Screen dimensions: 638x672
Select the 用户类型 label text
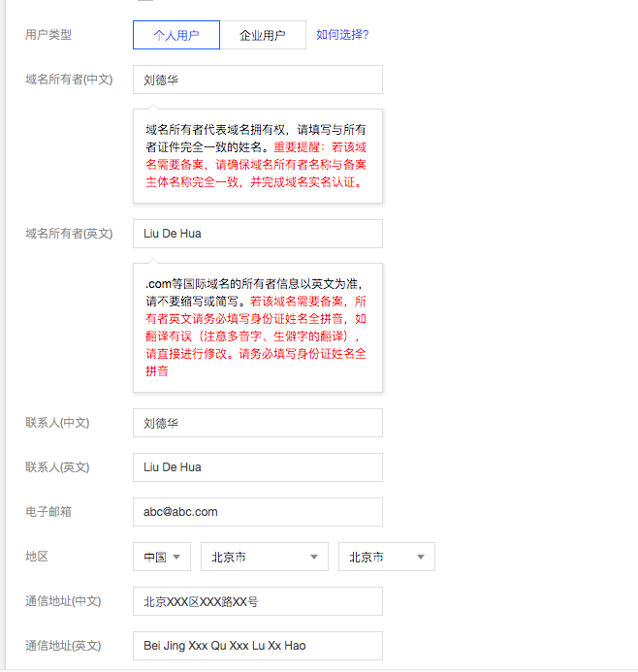(x=48, y=35)
